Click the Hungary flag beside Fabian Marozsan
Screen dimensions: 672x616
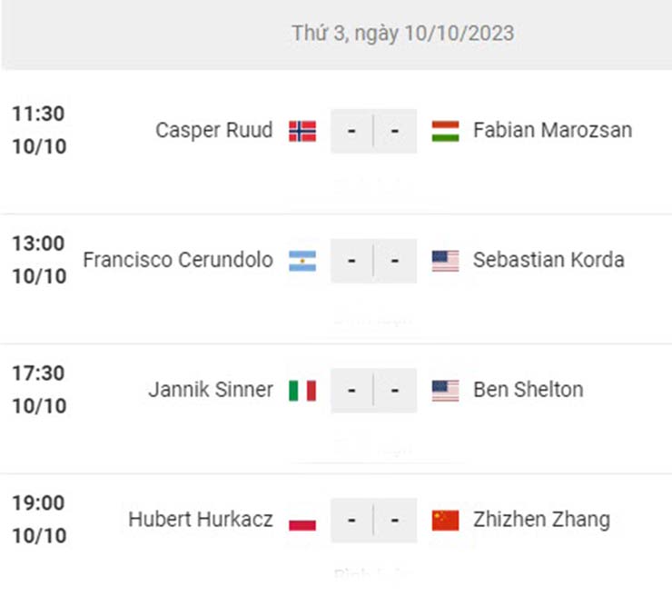pyautogui.click(x=445, y=131)
